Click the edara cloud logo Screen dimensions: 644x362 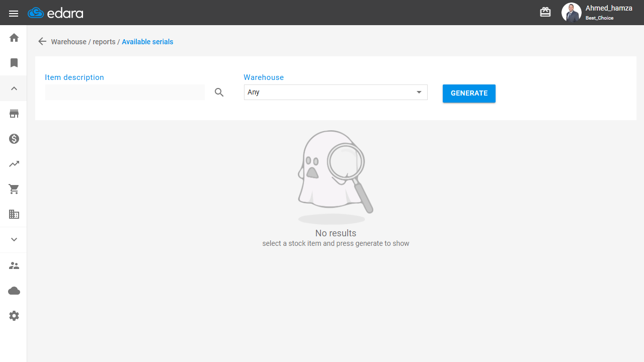coord(55,13)
